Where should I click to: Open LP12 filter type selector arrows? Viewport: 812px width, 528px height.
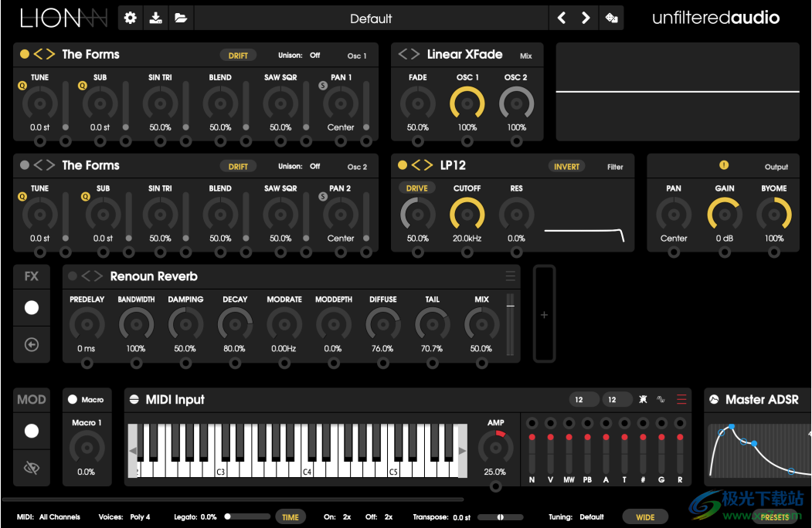pos(422,165)
